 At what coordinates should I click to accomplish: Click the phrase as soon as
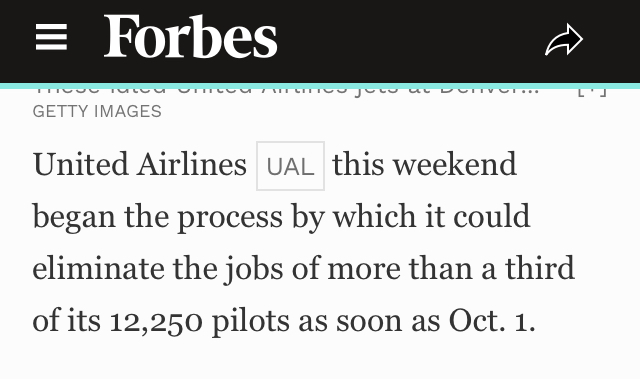369,321
